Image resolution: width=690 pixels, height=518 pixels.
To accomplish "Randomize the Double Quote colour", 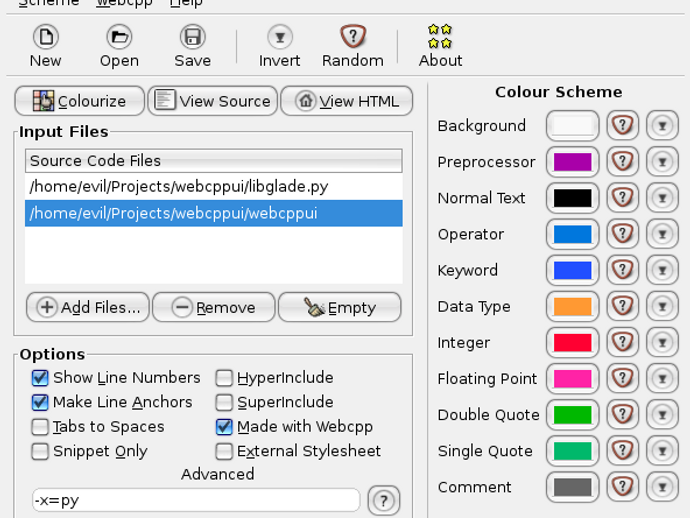I will 622,414.
